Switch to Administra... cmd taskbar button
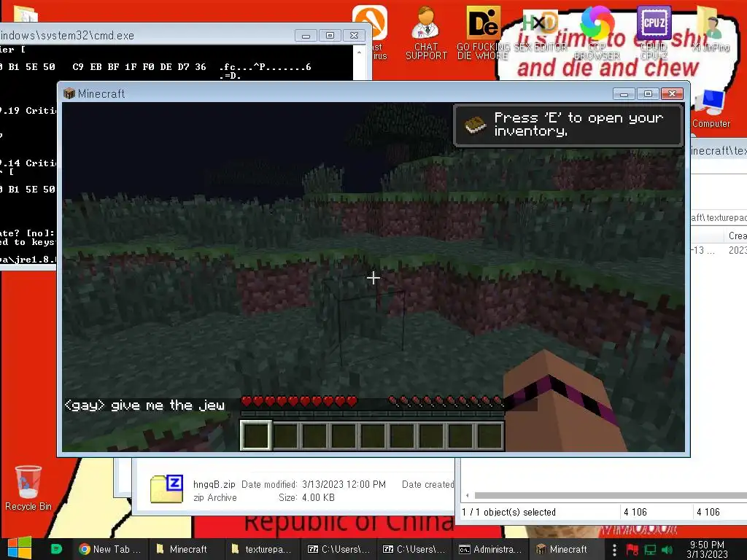The image size is (747, 560). pos(489,549)
